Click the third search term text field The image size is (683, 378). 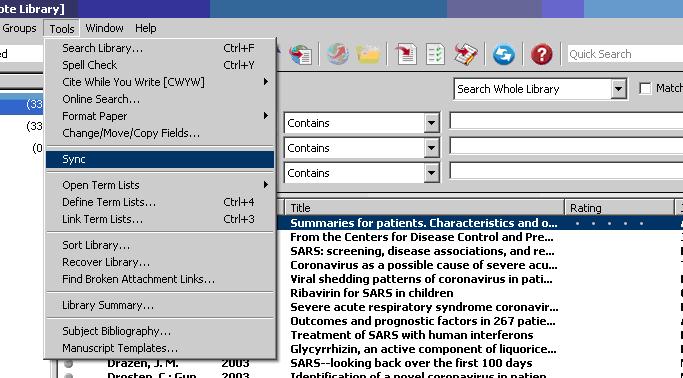[566, 170]
